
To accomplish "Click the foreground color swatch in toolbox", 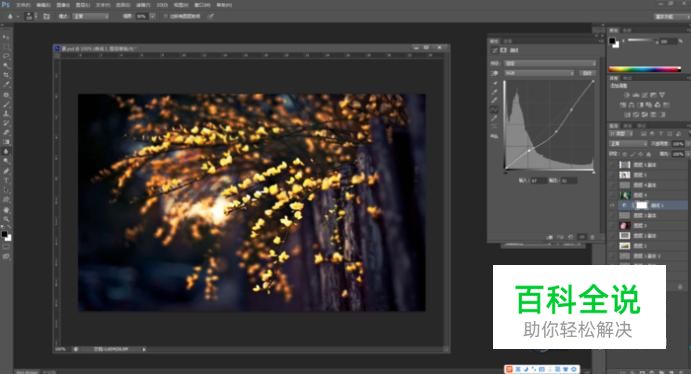I will coord(4,234).
